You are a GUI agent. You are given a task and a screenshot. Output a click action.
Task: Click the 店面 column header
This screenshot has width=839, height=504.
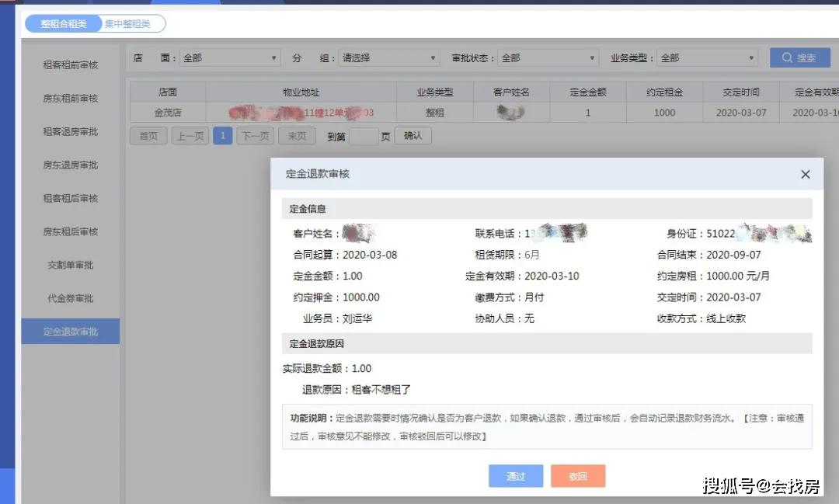point(168,92)
